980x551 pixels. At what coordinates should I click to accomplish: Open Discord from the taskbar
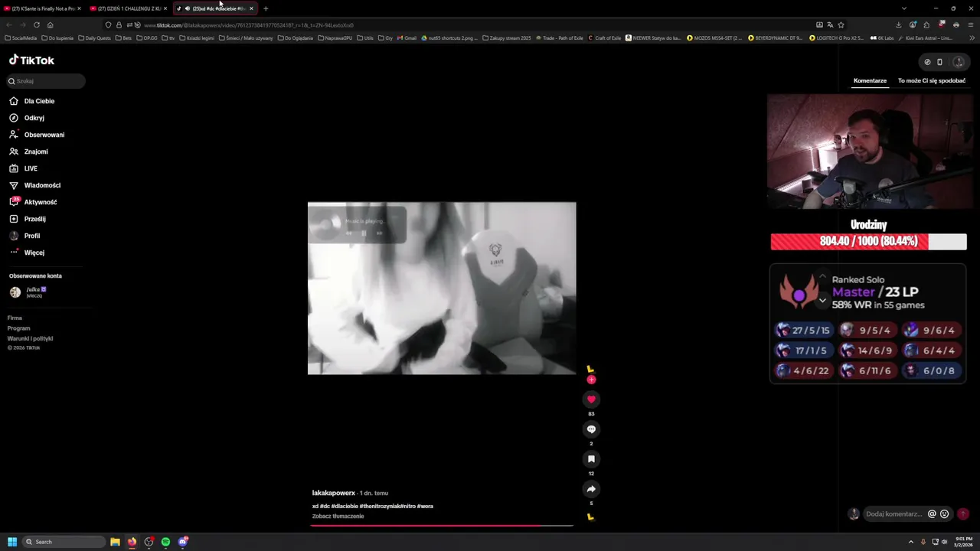click(183, 542)
